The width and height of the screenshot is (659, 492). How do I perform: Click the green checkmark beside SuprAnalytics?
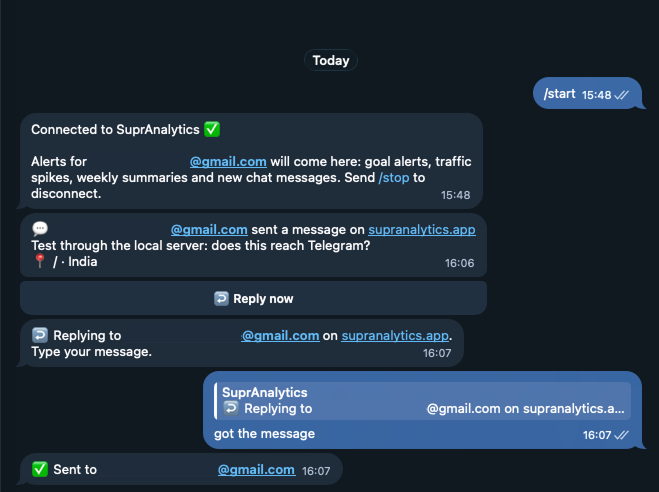pyautogui.click(x=212, y=129)
